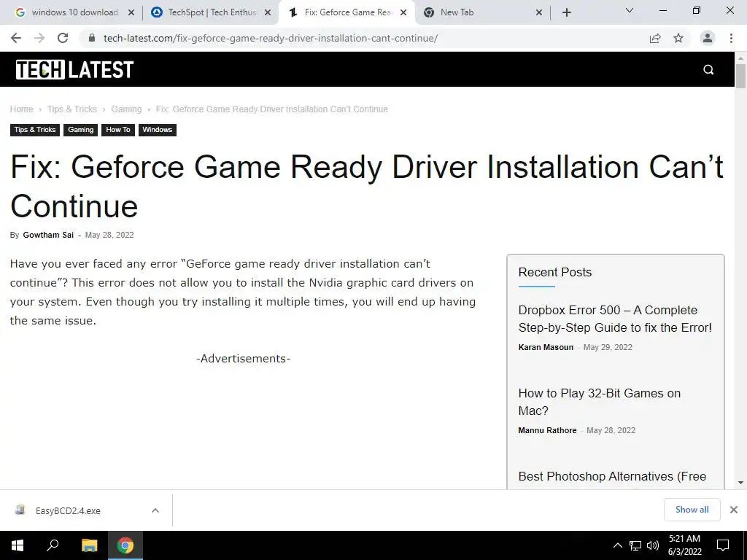Click the page scrollbar down arrow
Image resolution: width=747 pixels, height=560 pixels.
[740, 483]
